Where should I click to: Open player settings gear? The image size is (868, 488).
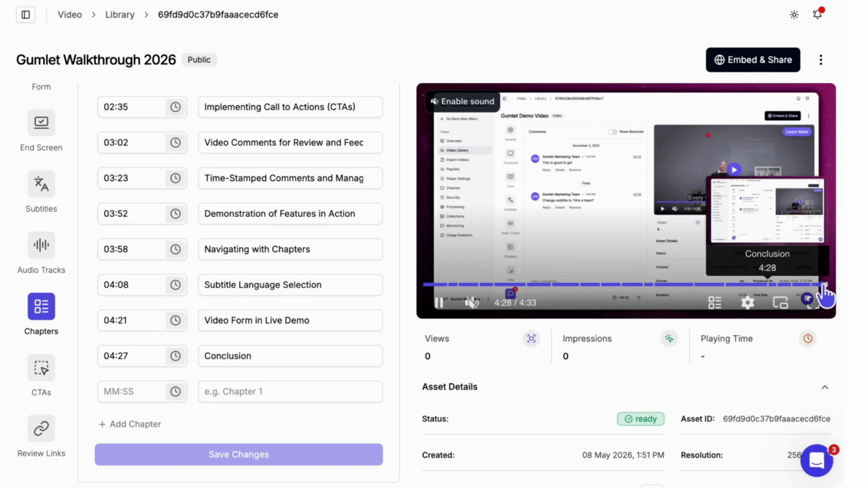[748, 303]
